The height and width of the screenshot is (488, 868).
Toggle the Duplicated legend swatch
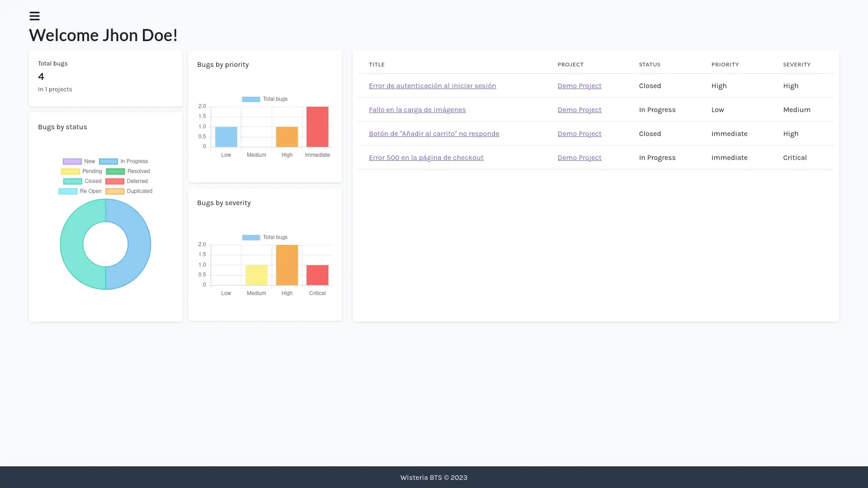click(115, 191)
